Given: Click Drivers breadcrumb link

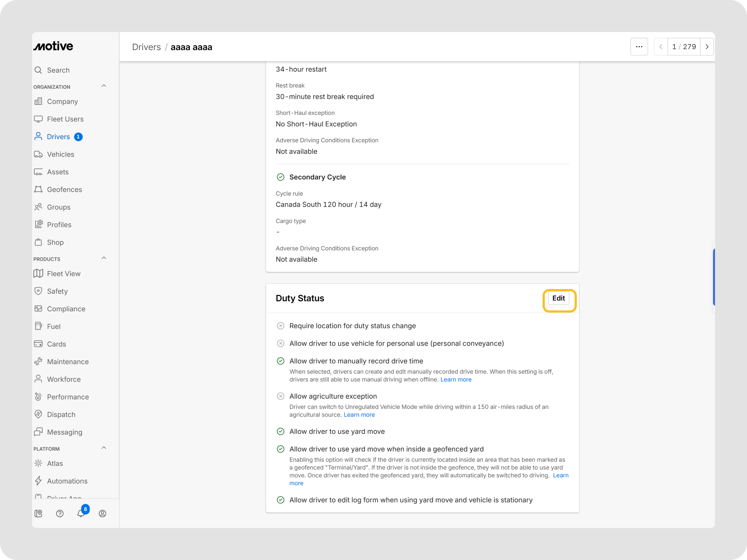Looking at the screenshot, I should [x=146, y=47].
